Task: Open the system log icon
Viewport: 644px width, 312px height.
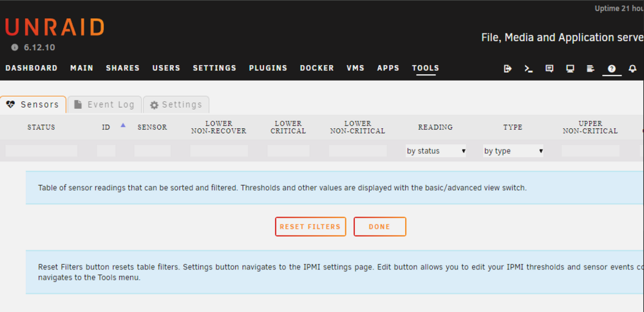Action: 591,68
